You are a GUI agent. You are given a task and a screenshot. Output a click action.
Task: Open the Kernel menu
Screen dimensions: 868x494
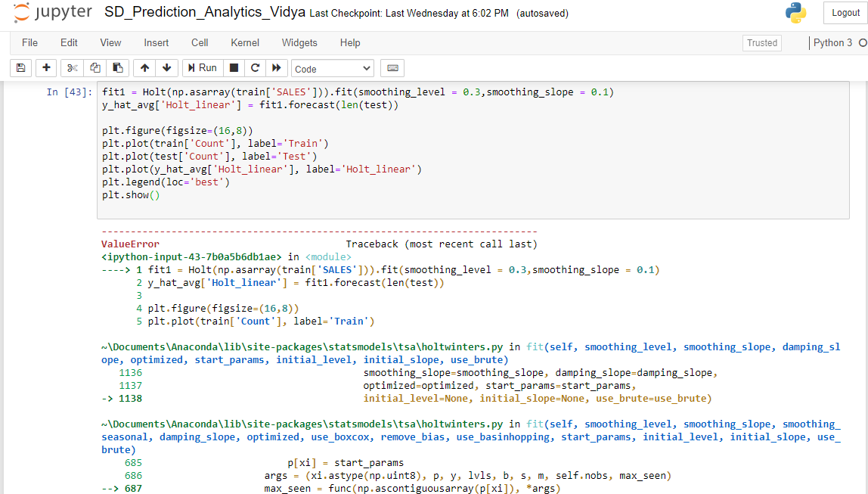pyautogui.click(x=244, y=43)
